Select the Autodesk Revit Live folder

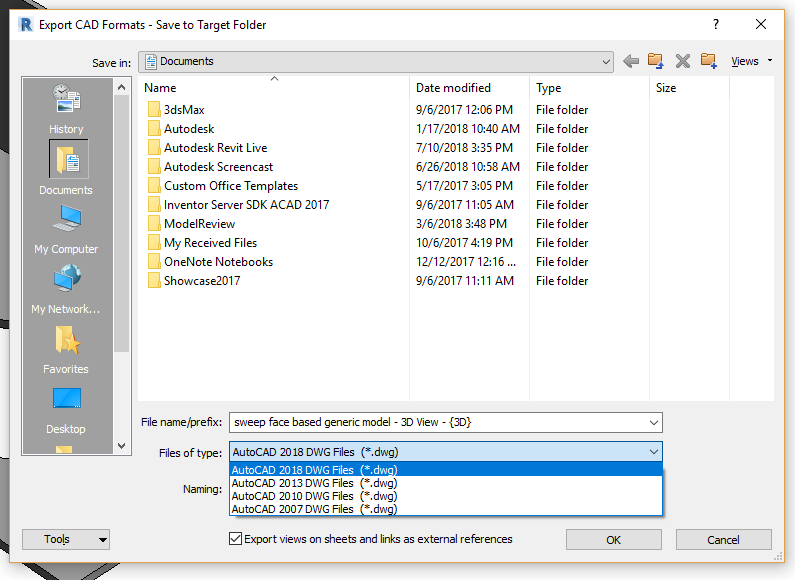(x=215, y=148)
